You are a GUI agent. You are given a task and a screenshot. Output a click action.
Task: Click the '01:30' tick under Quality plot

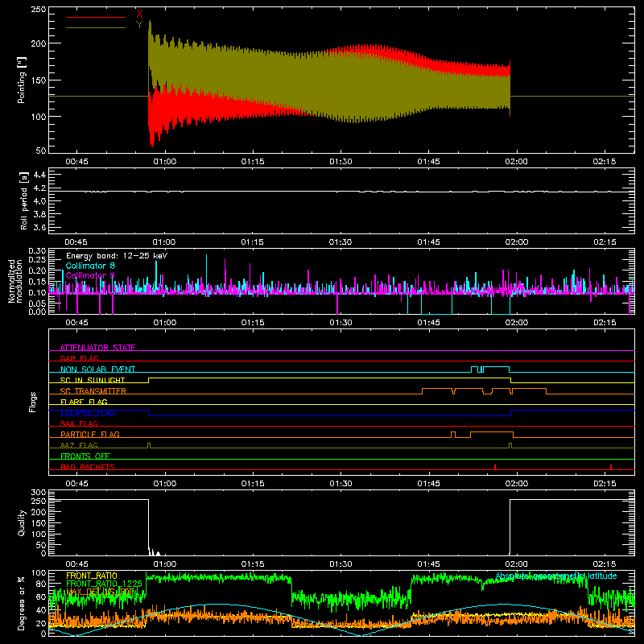pyautogui.click(x=341, y=564)
